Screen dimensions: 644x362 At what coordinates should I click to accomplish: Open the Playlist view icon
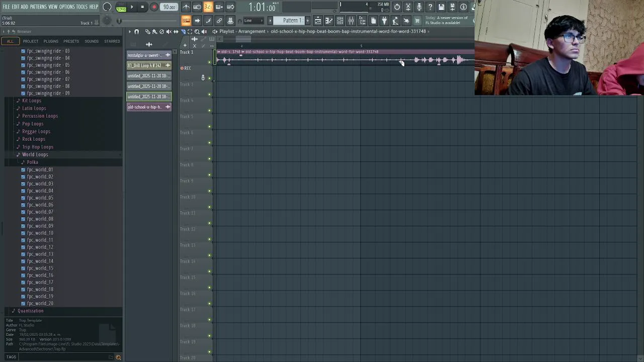point(318,21)
